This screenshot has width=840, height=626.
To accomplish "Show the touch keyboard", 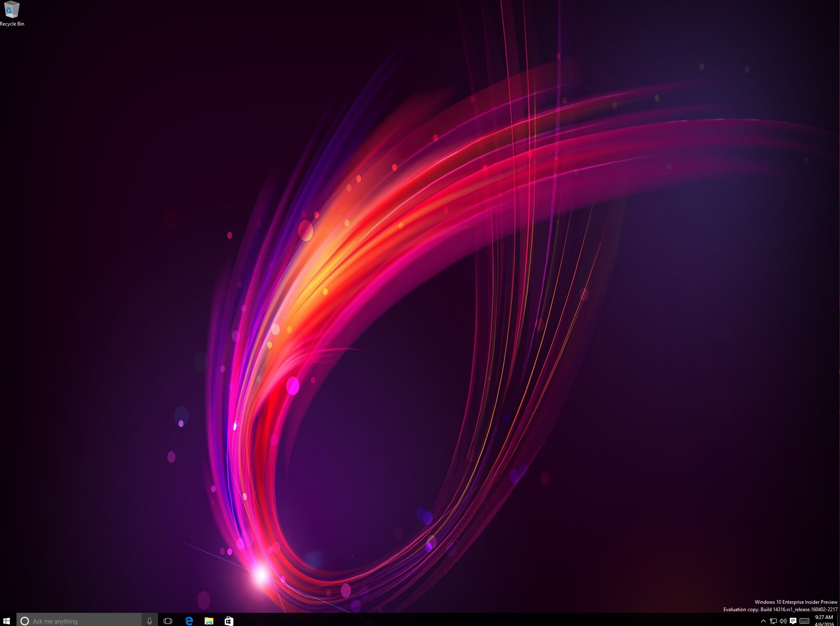I will [805, 621].
